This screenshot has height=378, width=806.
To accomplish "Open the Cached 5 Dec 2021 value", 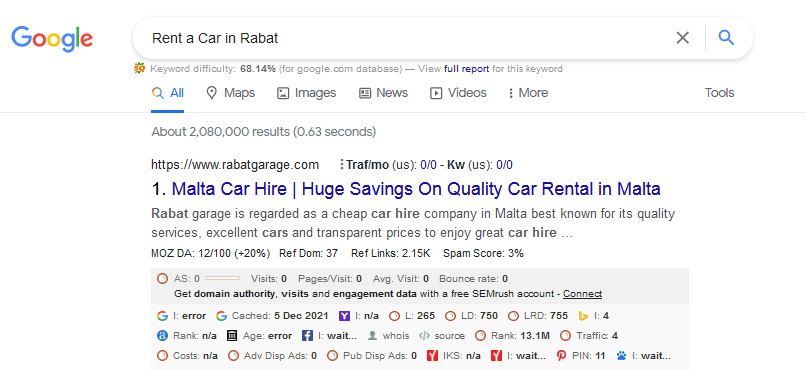I will click(301, 316).
